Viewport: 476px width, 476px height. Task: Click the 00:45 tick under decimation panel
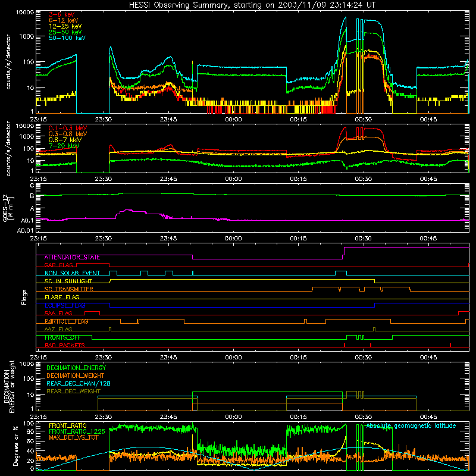[428, 417]
